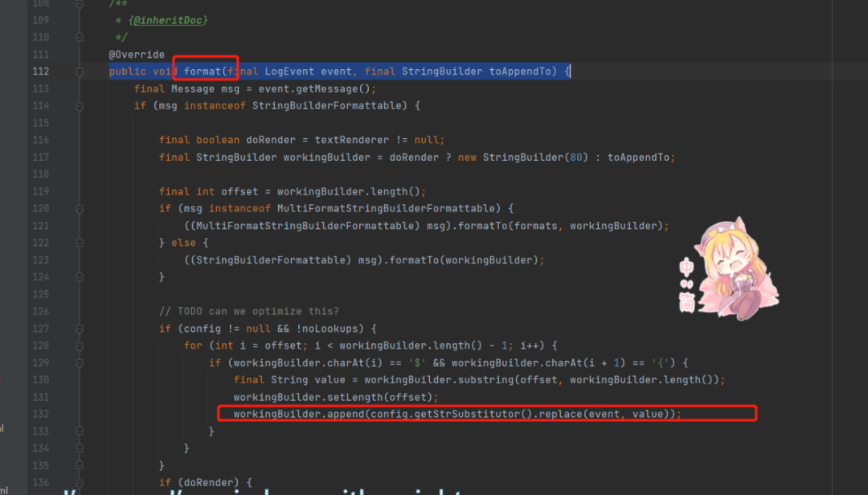The image size is (868, 495).
Task: Click the null keyword on line 116
Action: 426,140
